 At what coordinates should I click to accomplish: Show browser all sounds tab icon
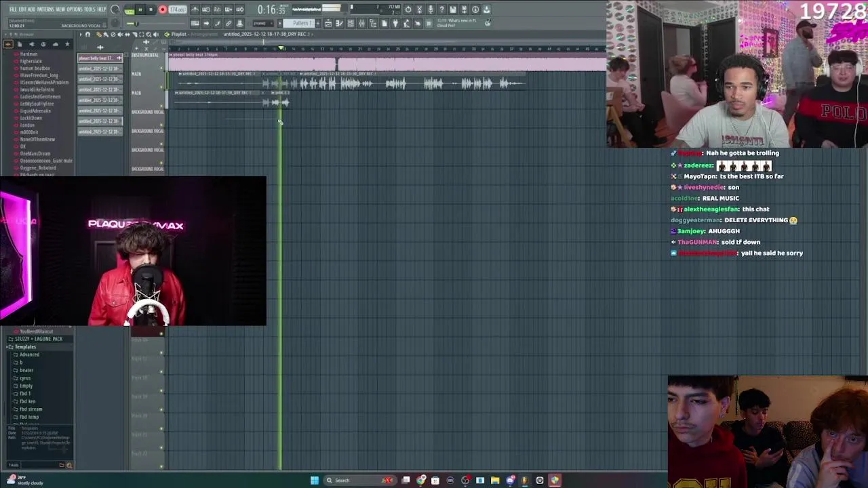pos(8,44)
